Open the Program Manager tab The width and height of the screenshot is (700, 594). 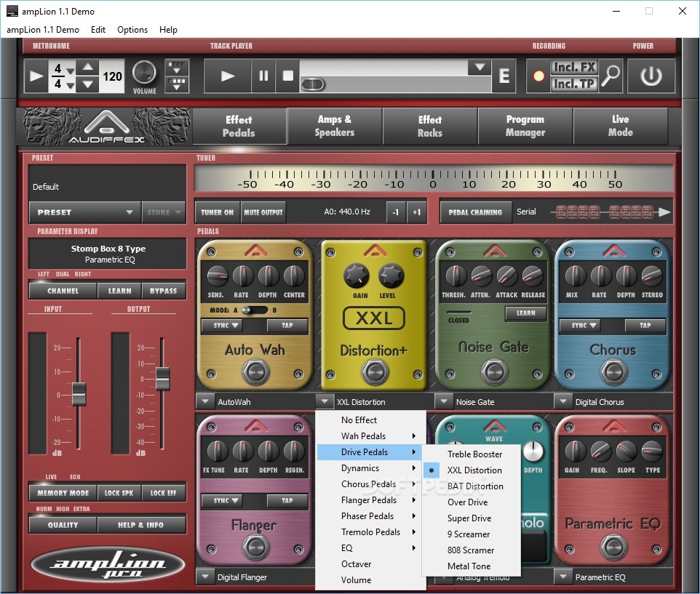point(525,126)
